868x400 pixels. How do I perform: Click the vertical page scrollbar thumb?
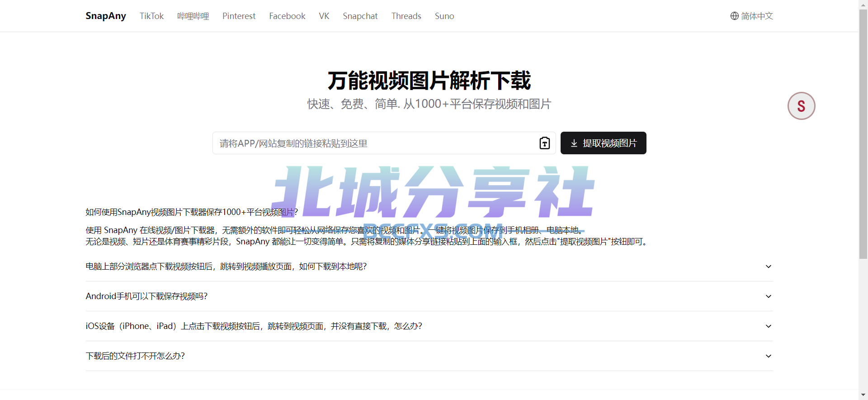click(x=863, y=134)
